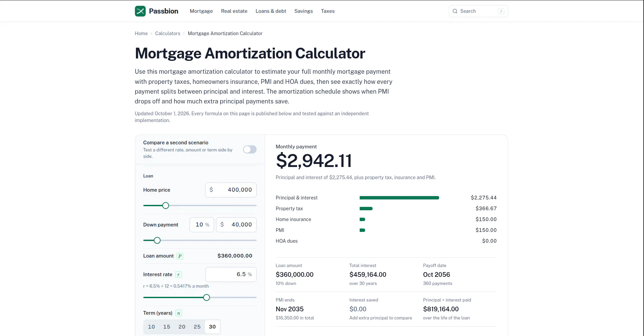644x336 pixels.
Task: Click the Interest saved $0.00 value
Action: [358, 309]
